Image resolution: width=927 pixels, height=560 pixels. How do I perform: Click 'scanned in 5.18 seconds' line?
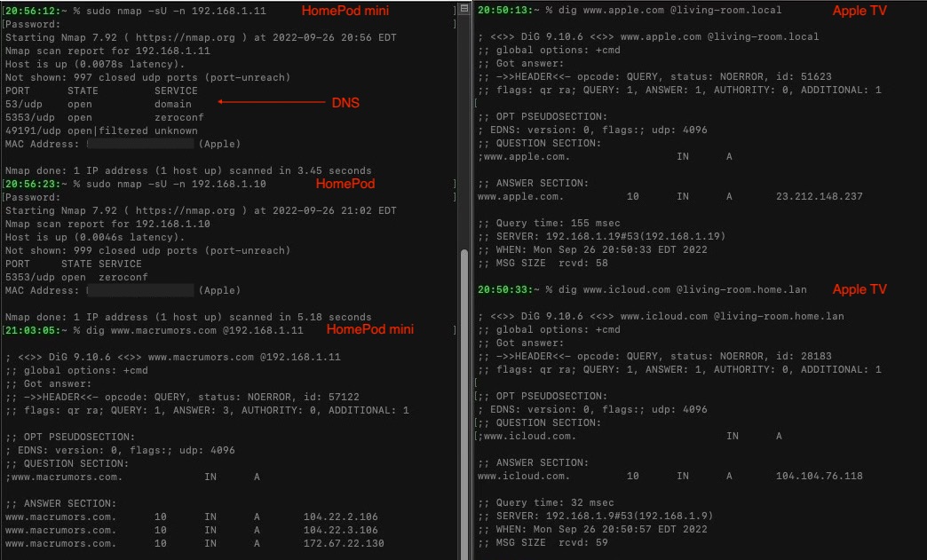188,317
